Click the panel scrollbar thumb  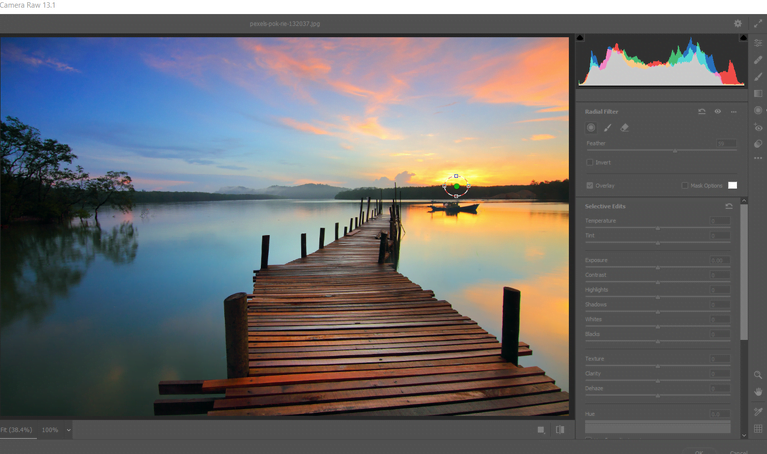tap(744, 272)
